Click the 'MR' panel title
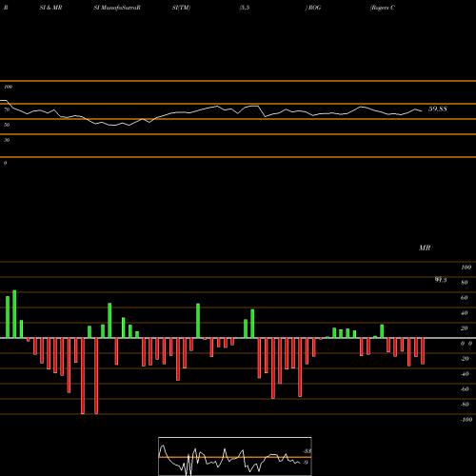 (x=425, y=248)
